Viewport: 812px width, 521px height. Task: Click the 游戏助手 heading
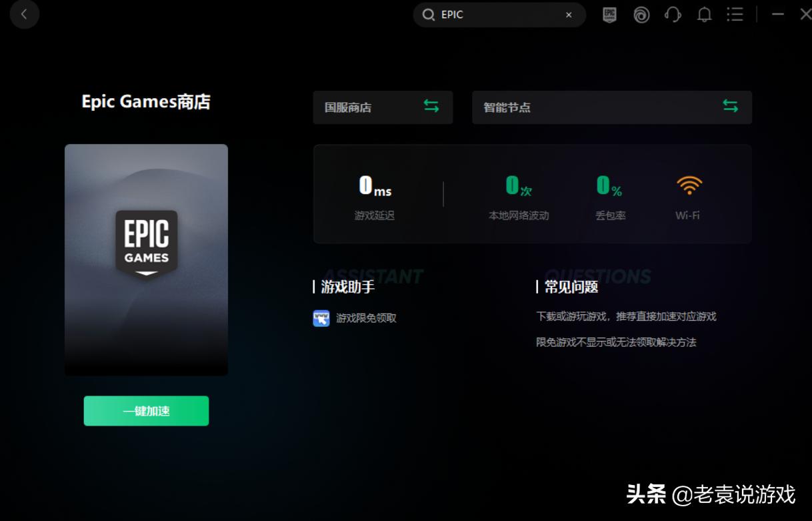click(347, 288)
